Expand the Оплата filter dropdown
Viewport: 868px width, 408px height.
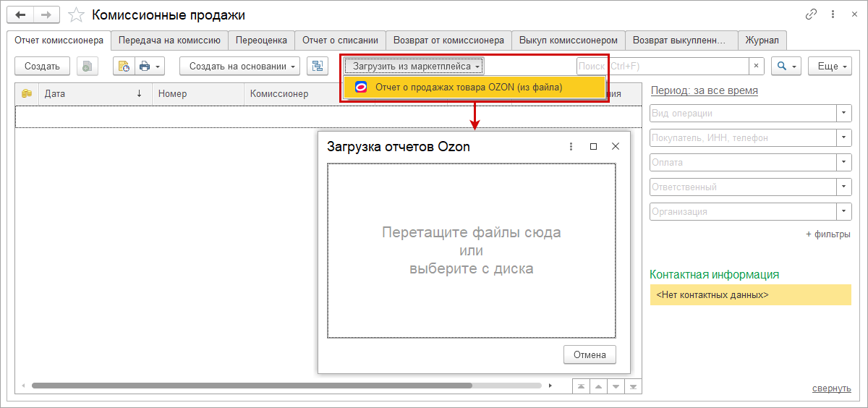(x=844, y=162)
